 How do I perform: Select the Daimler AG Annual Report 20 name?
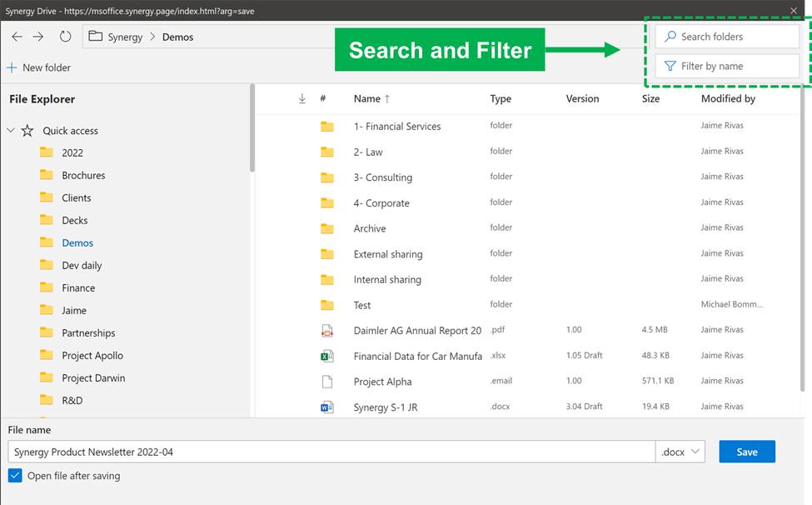[417, 331]
